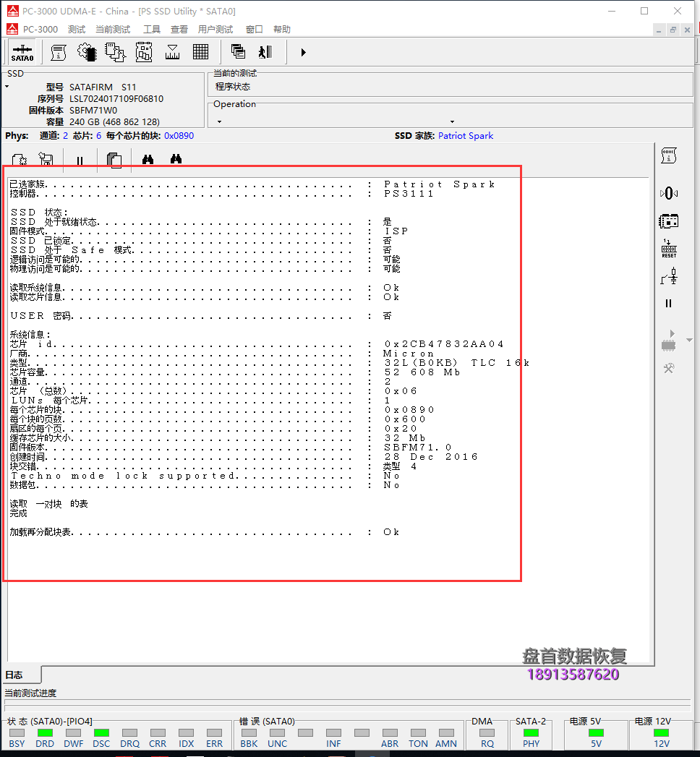700x757 pixels.
Task: Open the grid sector editor icon
Action: [x=200, y=52]
